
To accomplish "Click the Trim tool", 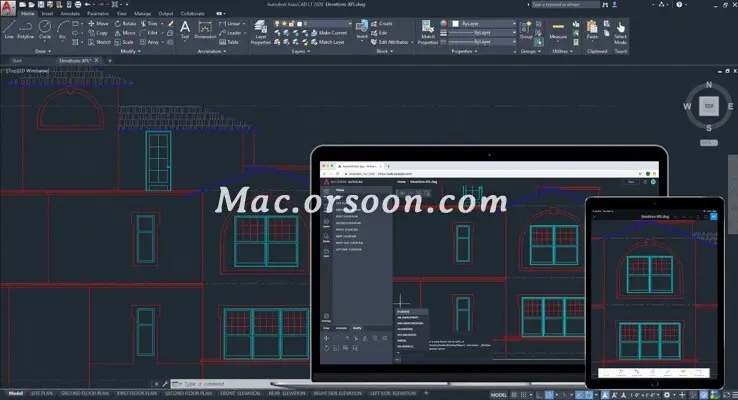I will (x=149, y=24).
